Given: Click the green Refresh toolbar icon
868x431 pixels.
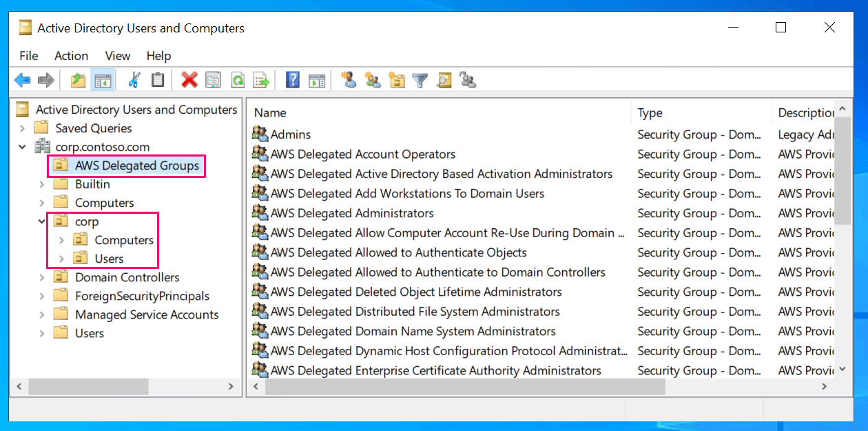Looking at the screenshot, I should (x=238, y=81).
